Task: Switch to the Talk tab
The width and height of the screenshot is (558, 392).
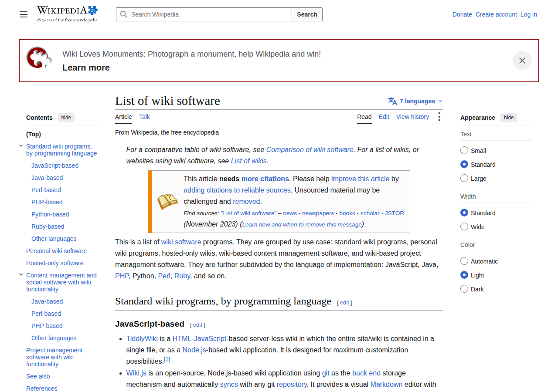Action: [x=144, y=117]
